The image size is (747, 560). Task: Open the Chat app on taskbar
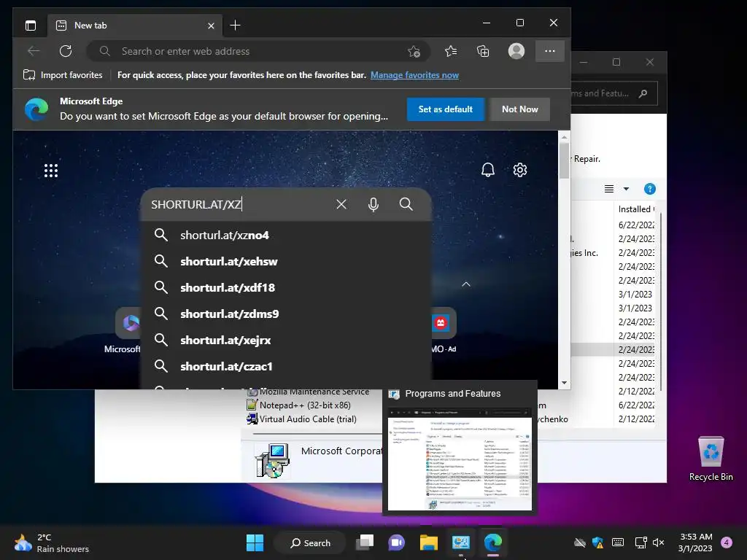tap(396, 542)
